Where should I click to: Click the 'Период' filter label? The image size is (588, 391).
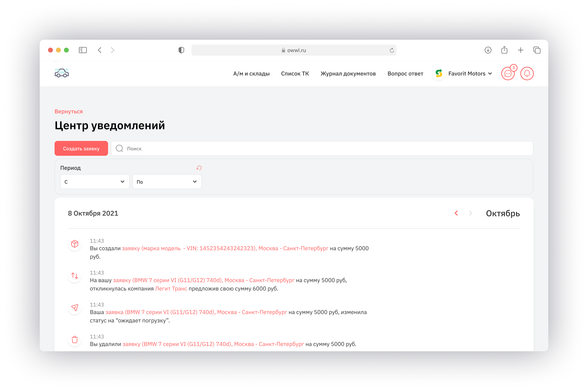[x=70, y=168]
